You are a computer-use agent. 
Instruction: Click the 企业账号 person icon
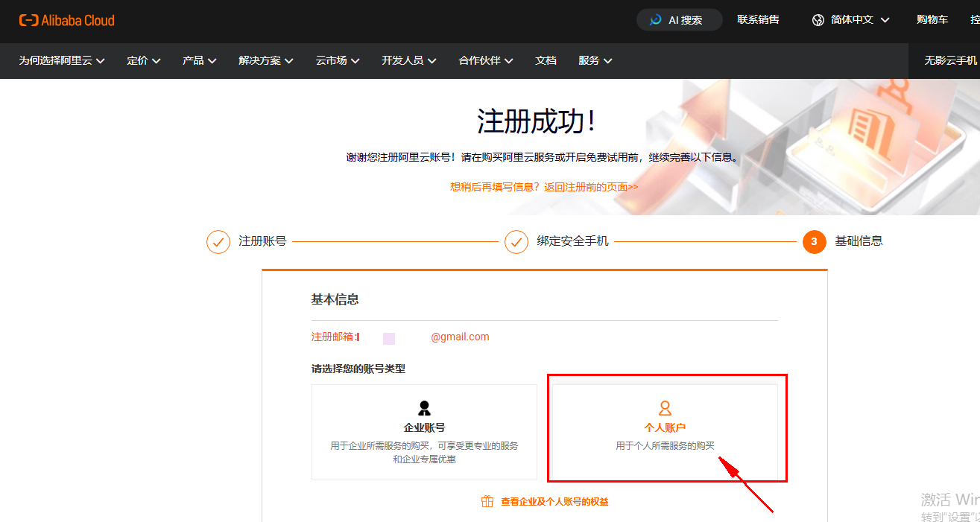(424, 408)
